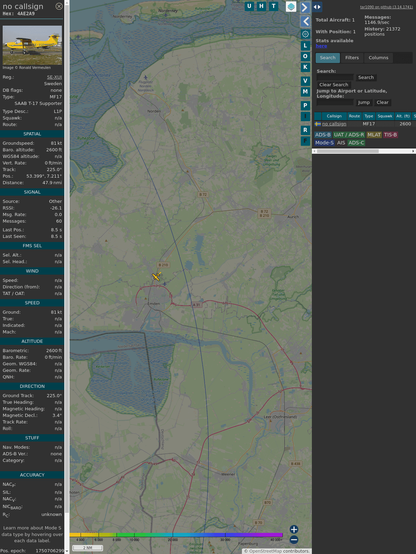Switch to the Filters tab
The height and width of the screenshot is (554, 416).
pos(352,58)
